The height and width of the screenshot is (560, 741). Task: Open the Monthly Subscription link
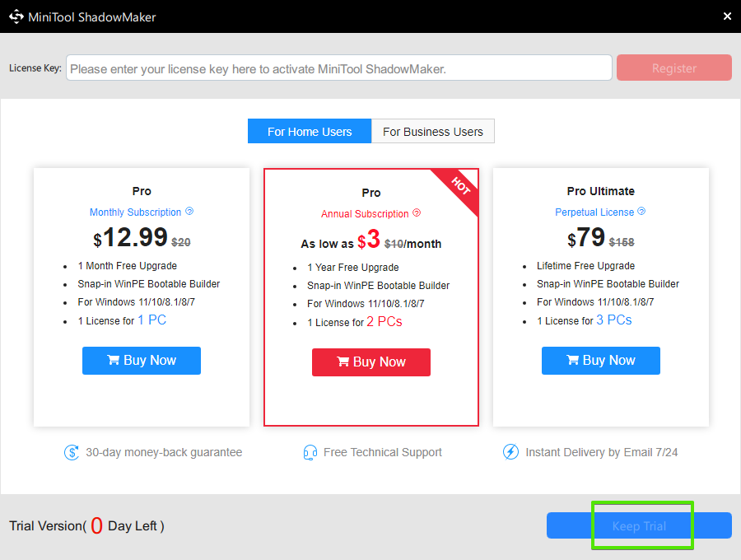pos(136,212)
